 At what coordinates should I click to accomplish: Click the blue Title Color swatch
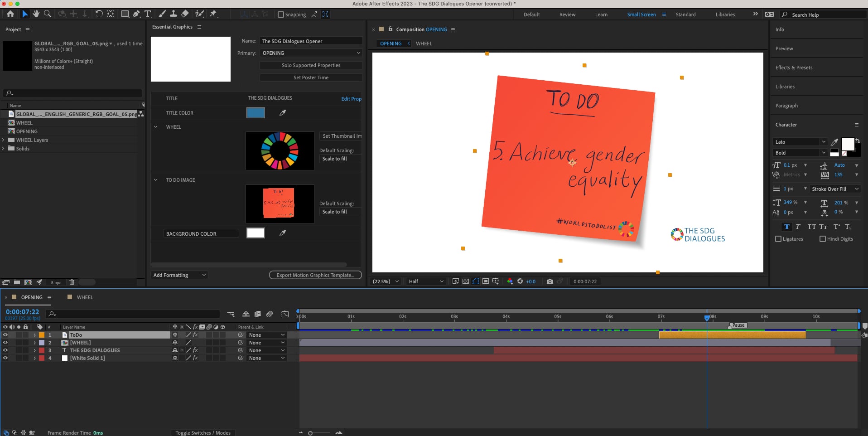256,113
